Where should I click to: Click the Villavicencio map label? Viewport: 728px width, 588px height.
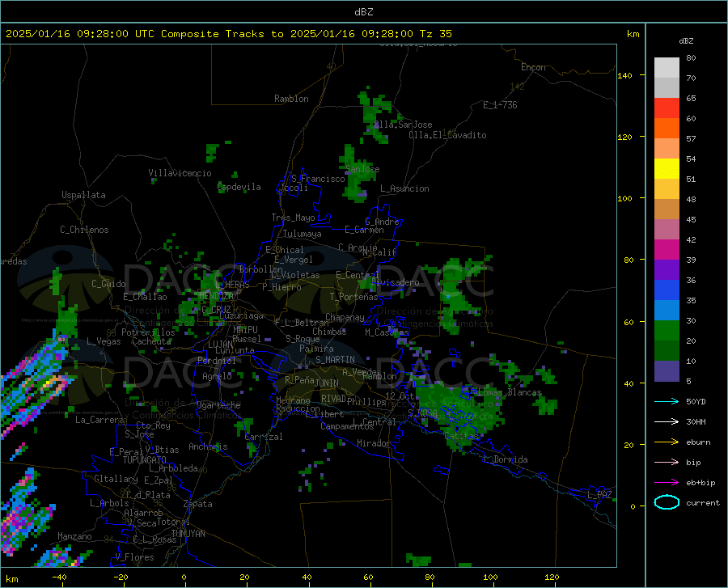[180, 173]
